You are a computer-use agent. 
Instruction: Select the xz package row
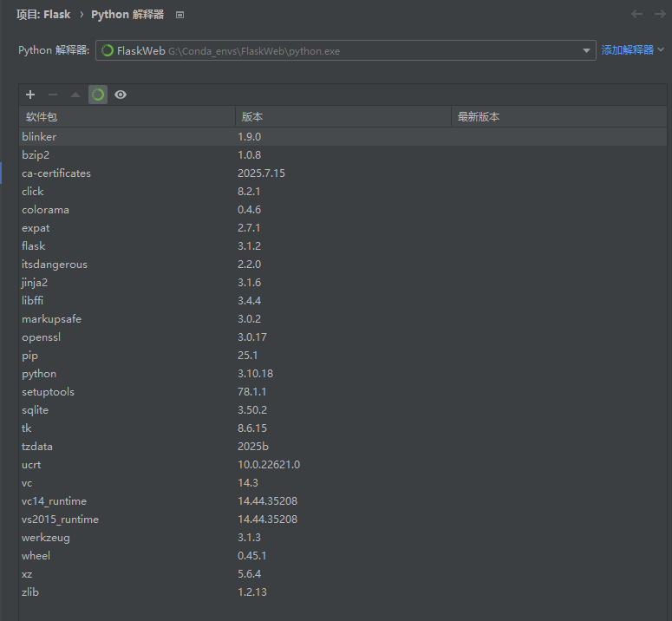pos(343,574)
